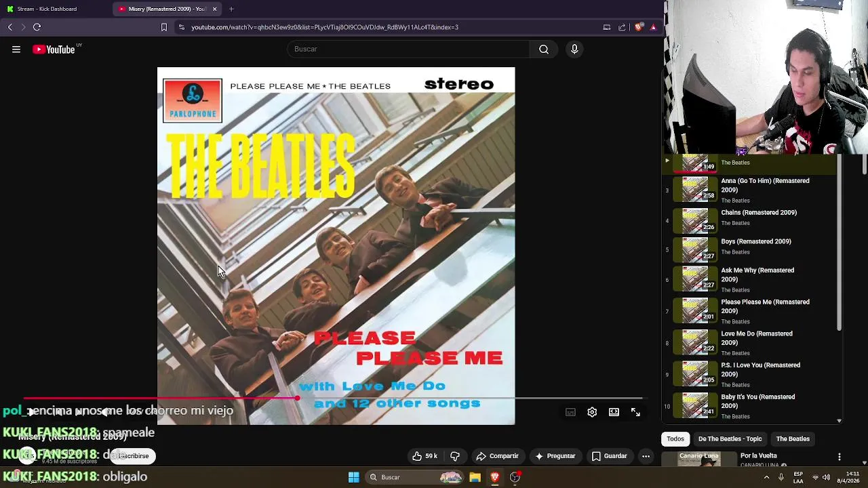Click the Chains video thumbnail 2:26
The width and height of the screenshot is (868, 488).
point(695,220)
